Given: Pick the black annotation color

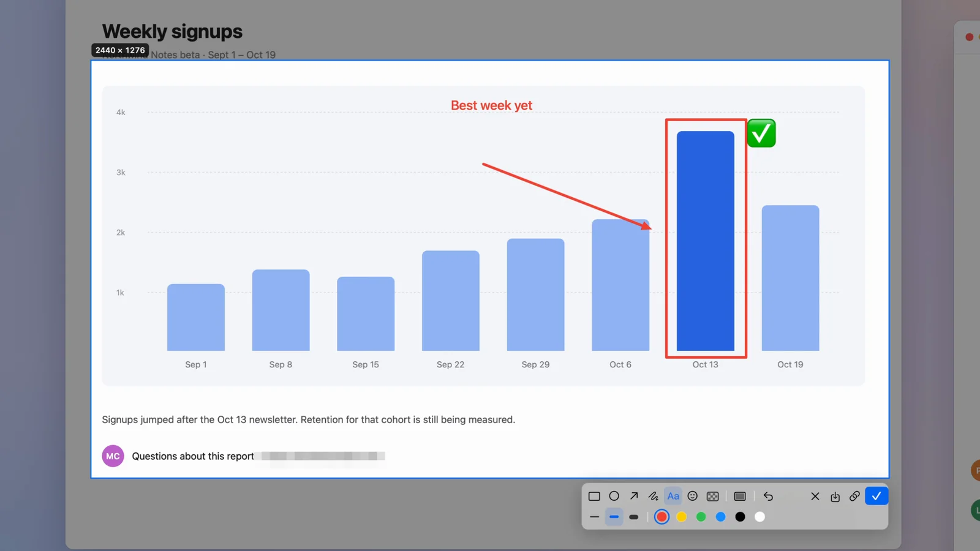Looking at the screenshot, I should point(741,517).
